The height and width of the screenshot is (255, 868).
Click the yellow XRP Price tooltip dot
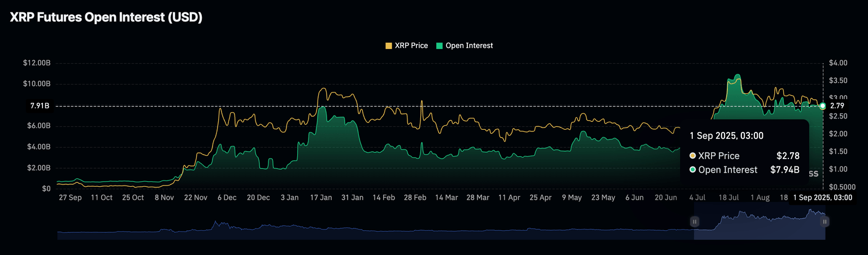tap(693, 156)
